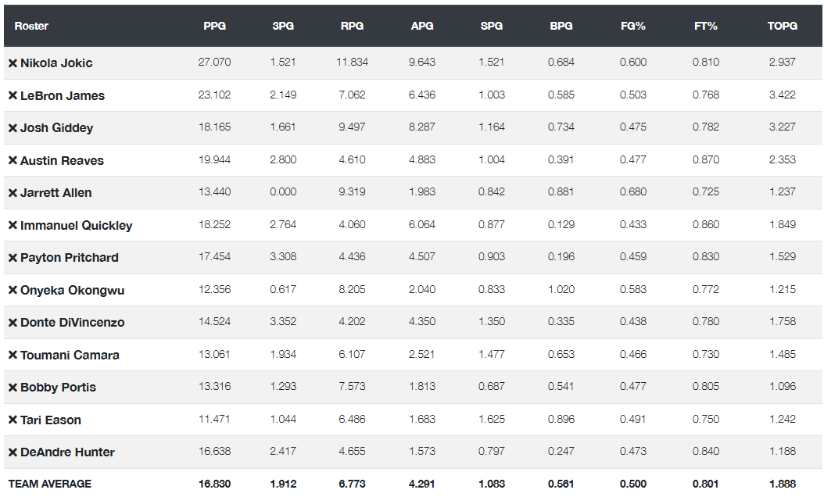
Task: Click the X beside LeBron James
Action: point(13,96)
